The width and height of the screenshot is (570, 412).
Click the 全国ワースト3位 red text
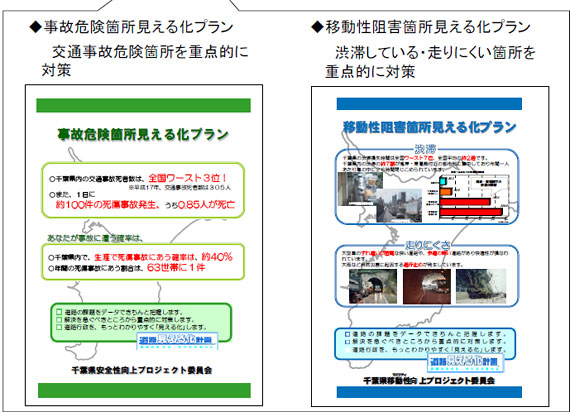pyautogui.click(x=188, y=178)
